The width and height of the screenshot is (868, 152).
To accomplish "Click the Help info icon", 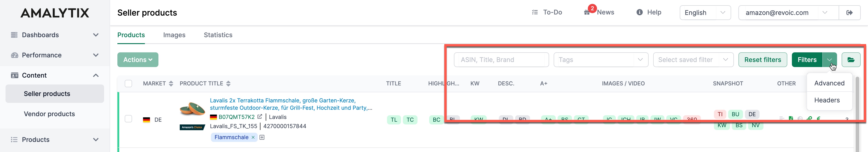I will click(x=639, y=12).
